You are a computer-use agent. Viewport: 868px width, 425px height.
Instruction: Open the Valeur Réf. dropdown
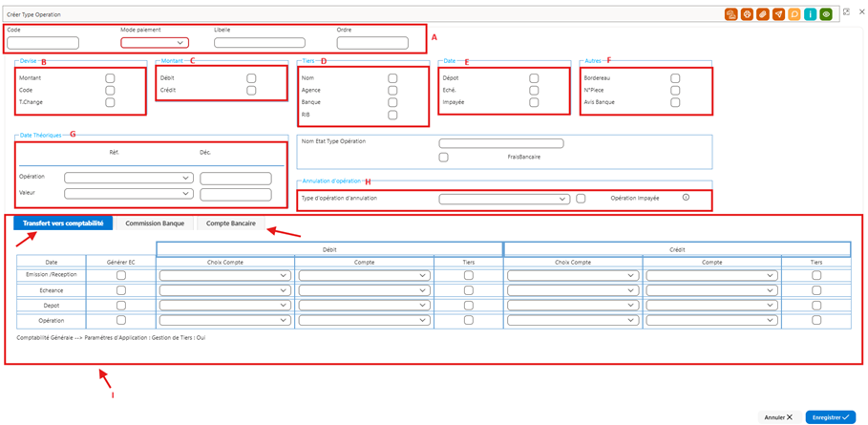(x=129, y=194)
